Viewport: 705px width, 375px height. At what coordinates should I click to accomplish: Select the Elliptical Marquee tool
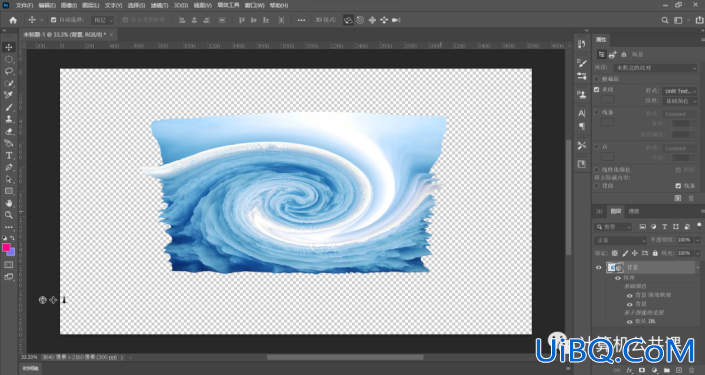click(x=9, y=59)
